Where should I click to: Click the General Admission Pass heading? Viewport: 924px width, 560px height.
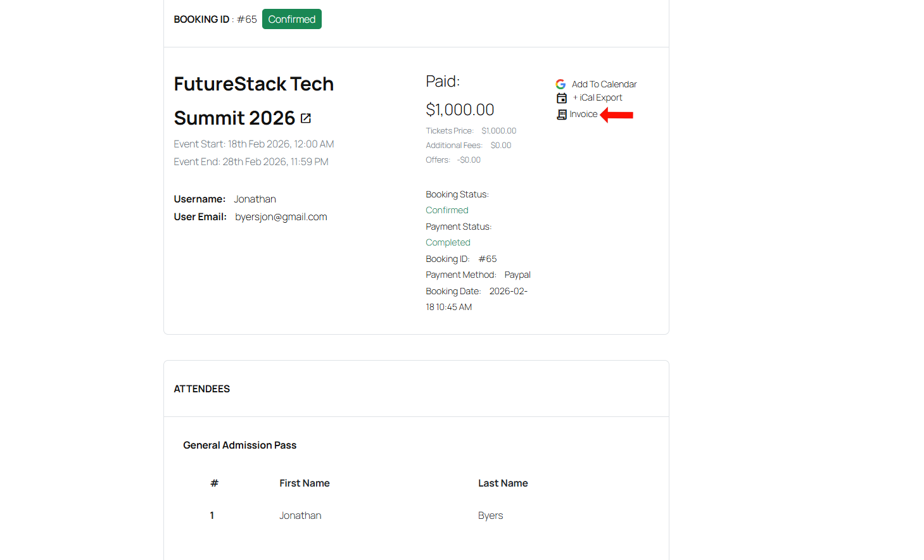[239, 445]
